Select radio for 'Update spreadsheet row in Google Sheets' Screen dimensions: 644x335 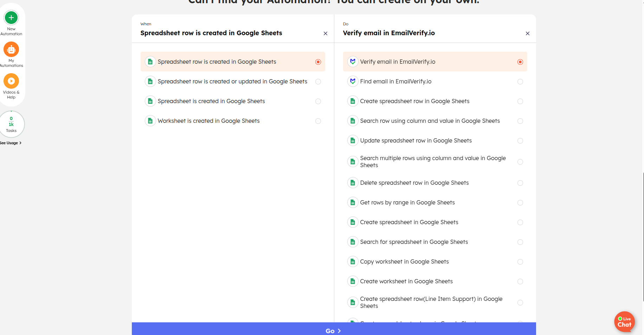(520, 141)
